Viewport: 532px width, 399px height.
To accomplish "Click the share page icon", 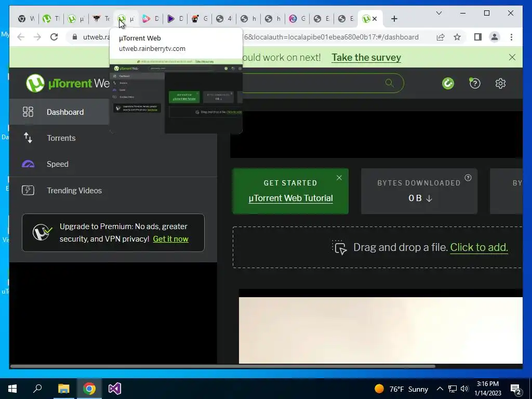I will [441, 37].
